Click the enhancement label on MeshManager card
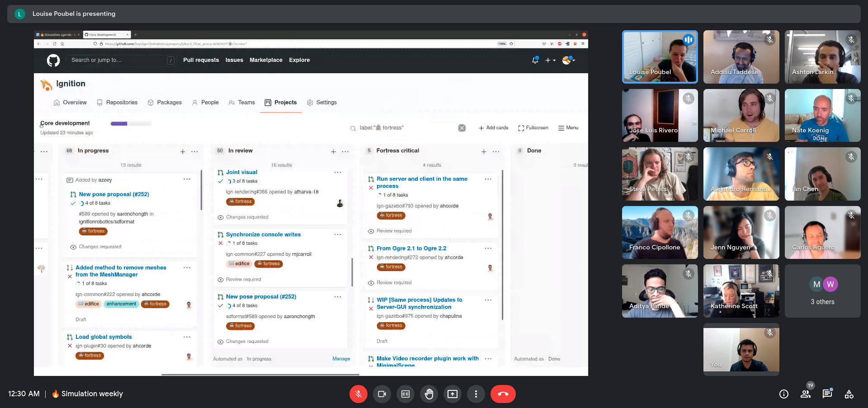This screenshot has height=408, width=868. [x=121, y=304]
